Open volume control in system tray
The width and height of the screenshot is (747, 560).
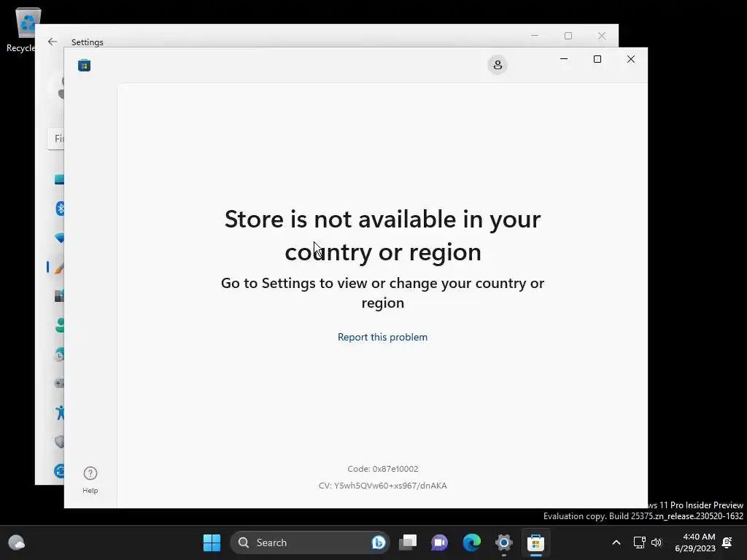pos(657,542)
